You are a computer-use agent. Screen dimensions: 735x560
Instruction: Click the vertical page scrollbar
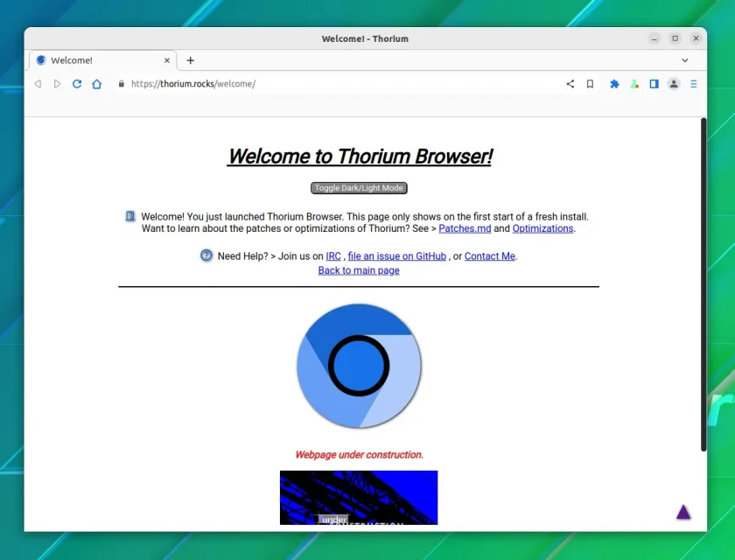[703, 285]
